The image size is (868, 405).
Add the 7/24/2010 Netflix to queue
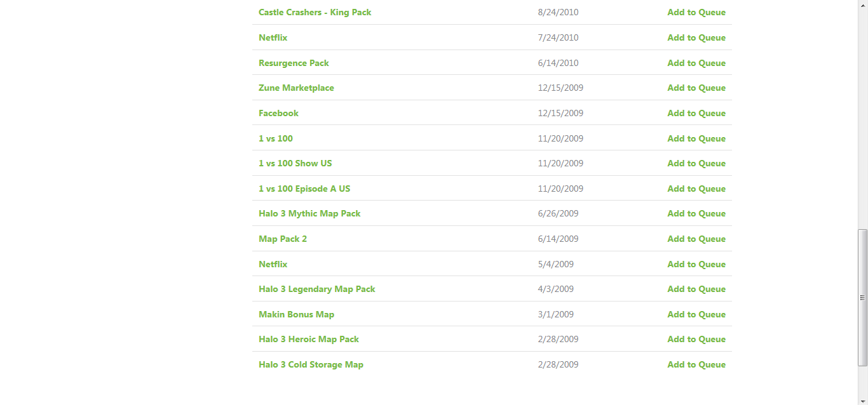pos(696,37)
